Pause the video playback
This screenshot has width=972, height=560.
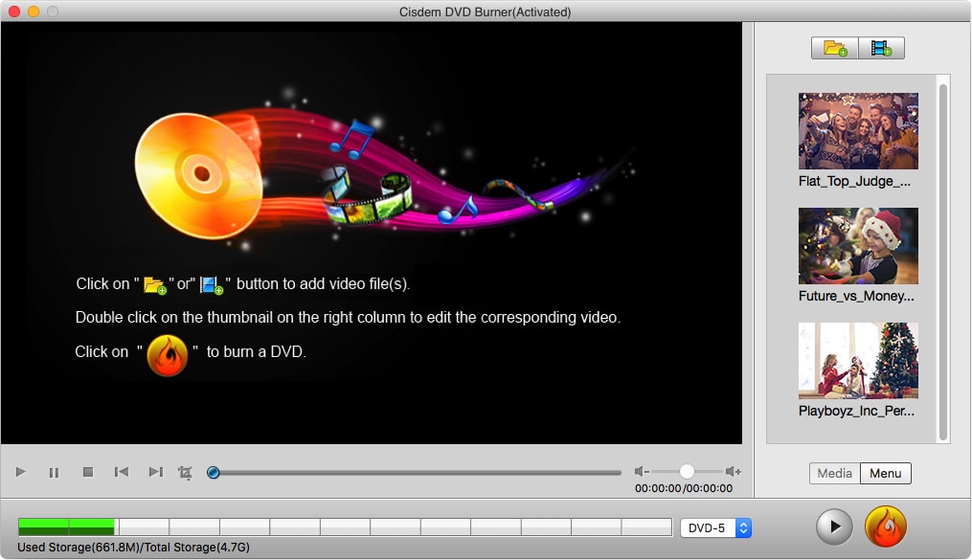pos(55,472)
